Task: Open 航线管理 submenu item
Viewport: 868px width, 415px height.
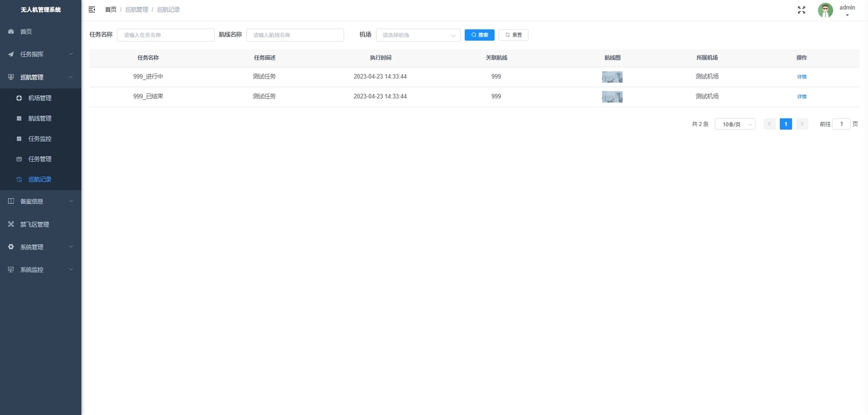Action: pos(40,119)
